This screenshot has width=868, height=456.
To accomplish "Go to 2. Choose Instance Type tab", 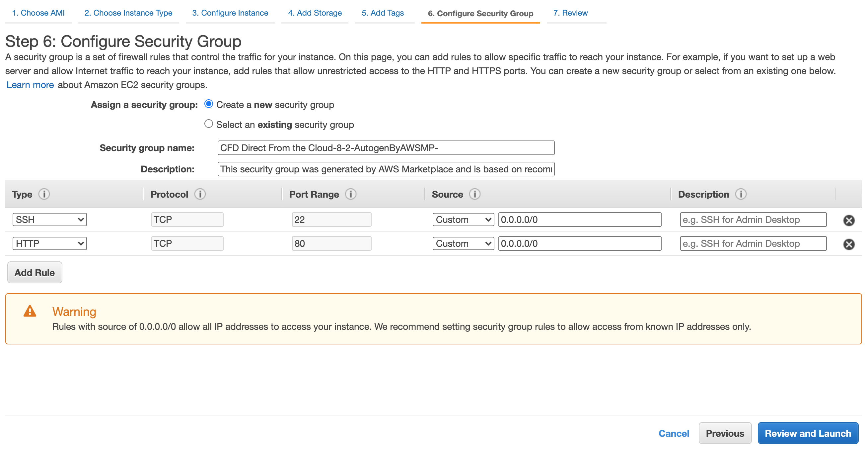I will [128, 13].
